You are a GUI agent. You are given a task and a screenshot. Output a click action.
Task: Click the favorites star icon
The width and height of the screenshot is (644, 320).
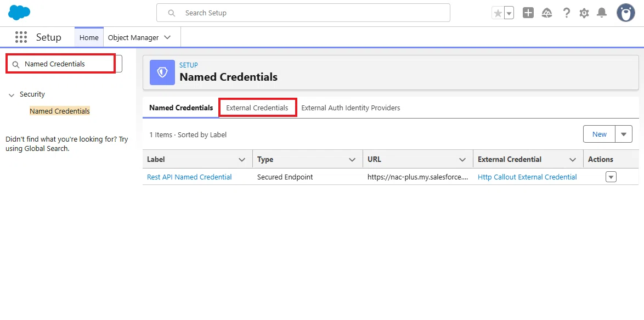pyautogui.click(x=498, y=13)
